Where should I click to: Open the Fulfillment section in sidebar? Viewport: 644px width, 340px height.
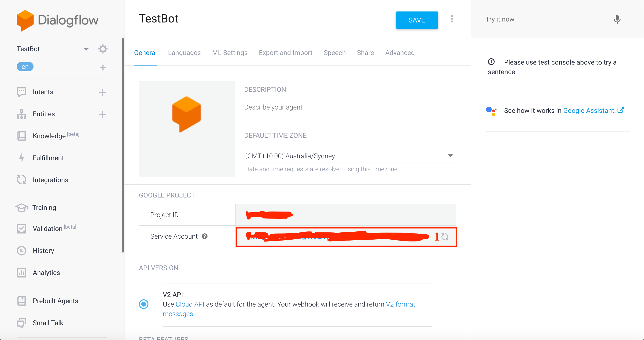(48, 158)
